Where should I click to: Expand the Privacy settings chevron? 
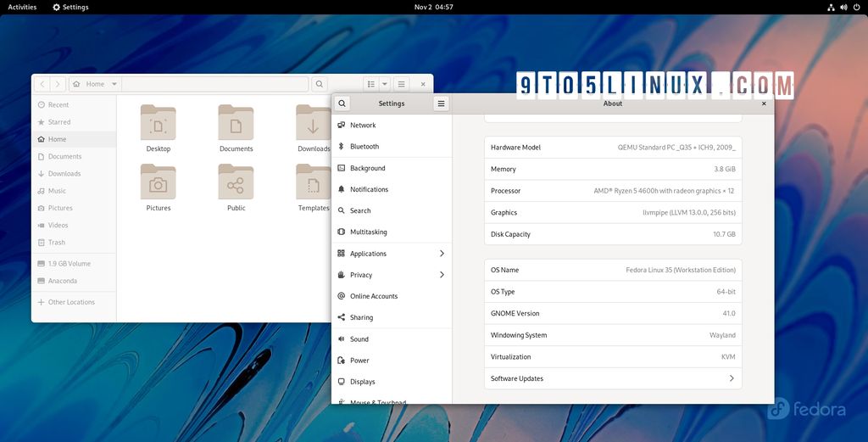coord(442,275)
